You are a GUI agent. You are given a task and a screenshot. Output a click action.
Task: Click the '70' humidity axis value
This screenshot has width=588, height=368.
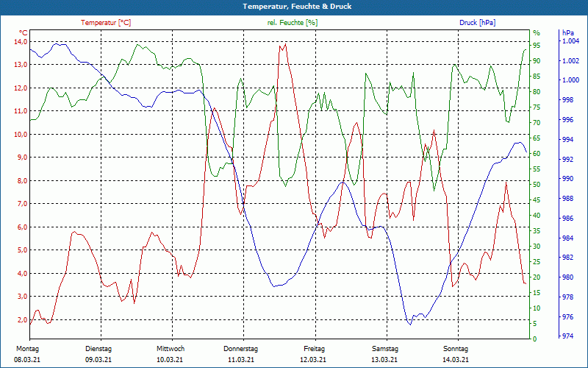click(537, 123)
